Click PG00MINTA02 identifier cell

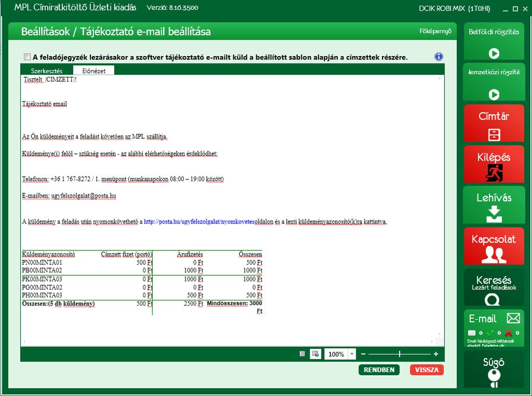coord(42,287)
